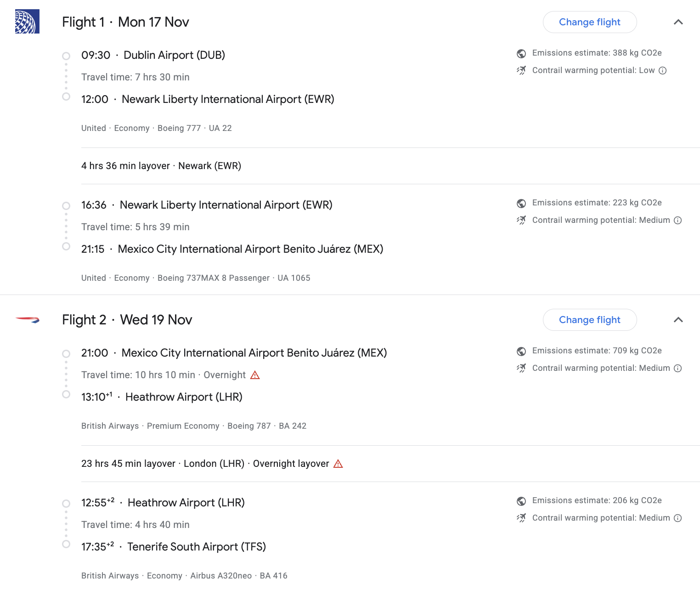Click Change flight for Flight 1
Screen dimensions: 700x590
click(590, 22)
